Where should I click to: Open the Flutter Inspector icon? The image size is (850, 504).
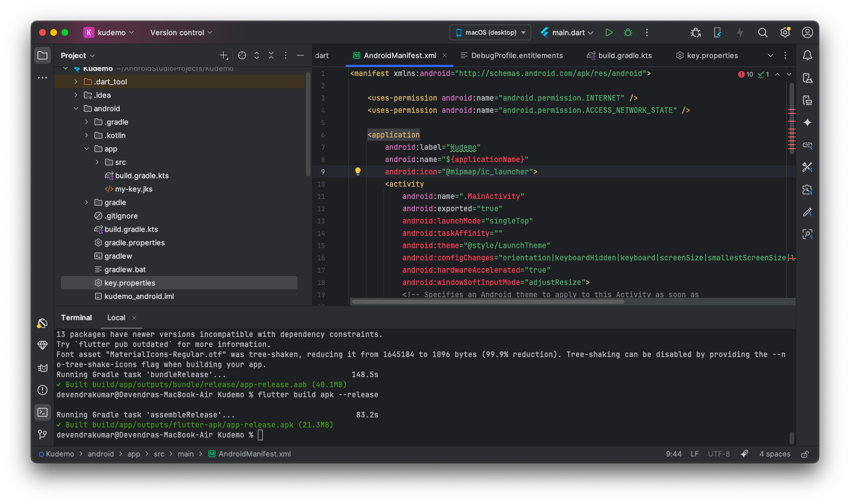click(x=807, y=234)
